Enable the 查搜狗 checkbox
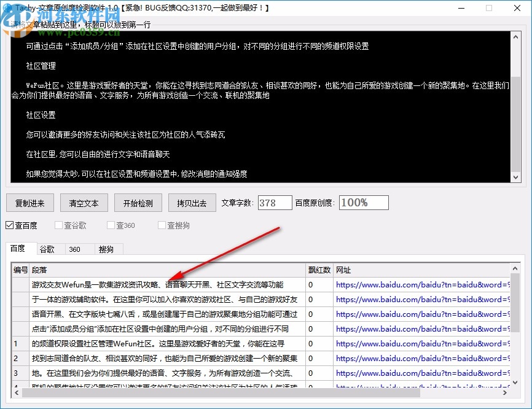The image size is (532, 409). click(162, 225)
